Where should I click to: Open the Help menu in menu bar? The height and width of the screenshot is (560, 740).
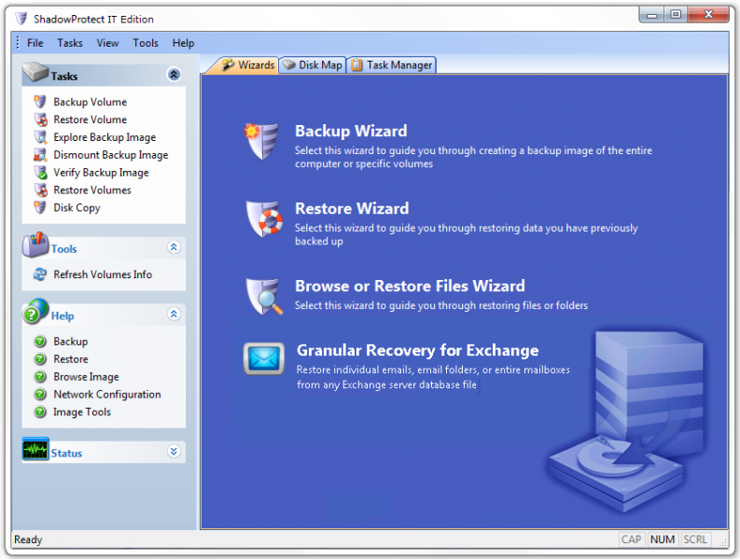(183, 43)
